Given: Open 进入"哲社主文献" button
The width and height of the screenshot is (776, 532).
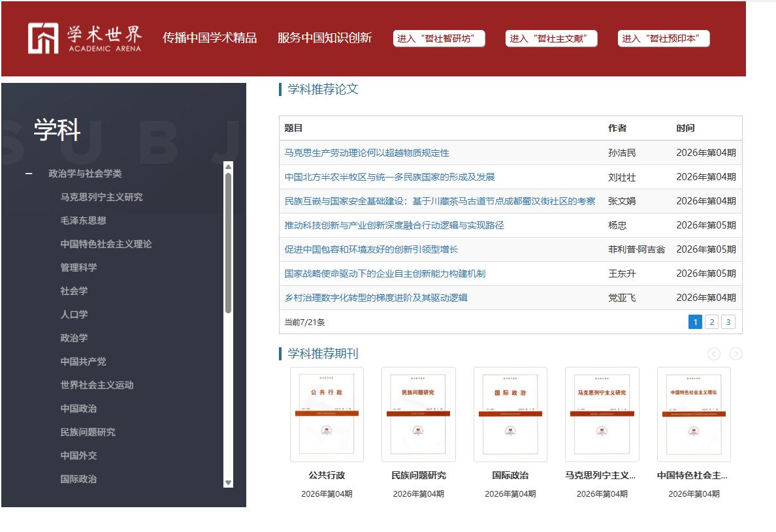Looking at the screenshot, I should tap(551, 39).
